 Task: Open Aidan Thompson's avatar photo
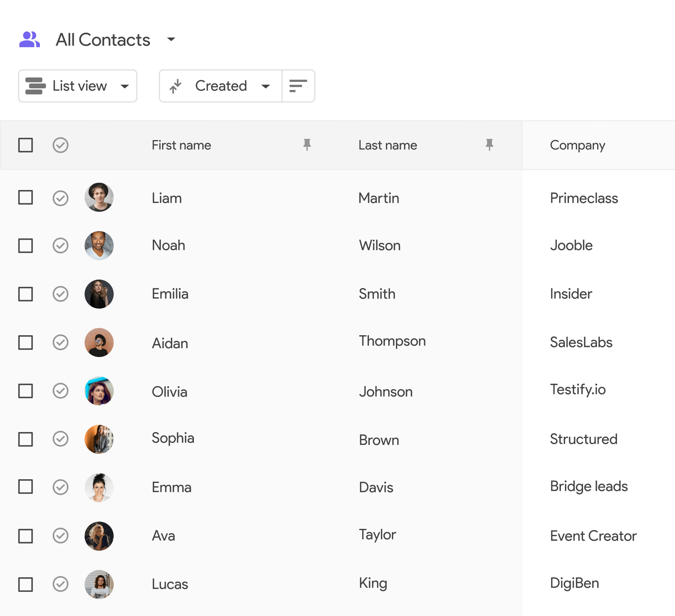click(99, 342)
